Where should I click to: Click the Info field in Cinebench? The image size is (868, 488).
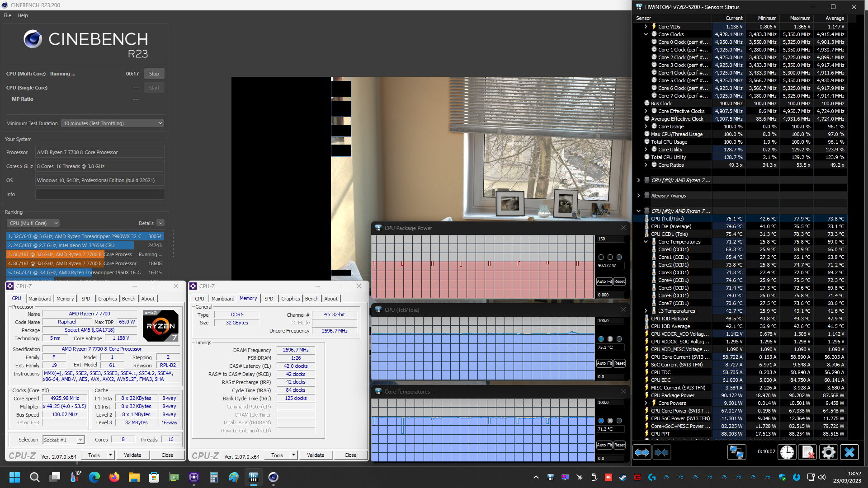coord(100,194)
